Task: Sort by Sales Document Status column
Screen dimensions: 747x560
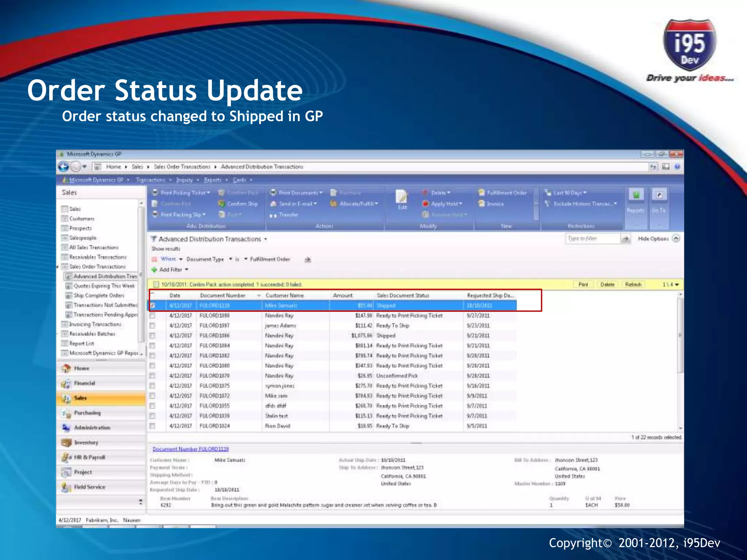Action: pos(403,296)
